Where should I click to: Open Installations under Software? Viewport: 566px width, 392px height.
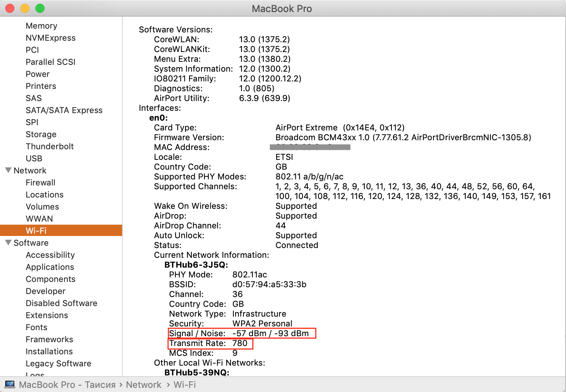[x=49, y=351]
